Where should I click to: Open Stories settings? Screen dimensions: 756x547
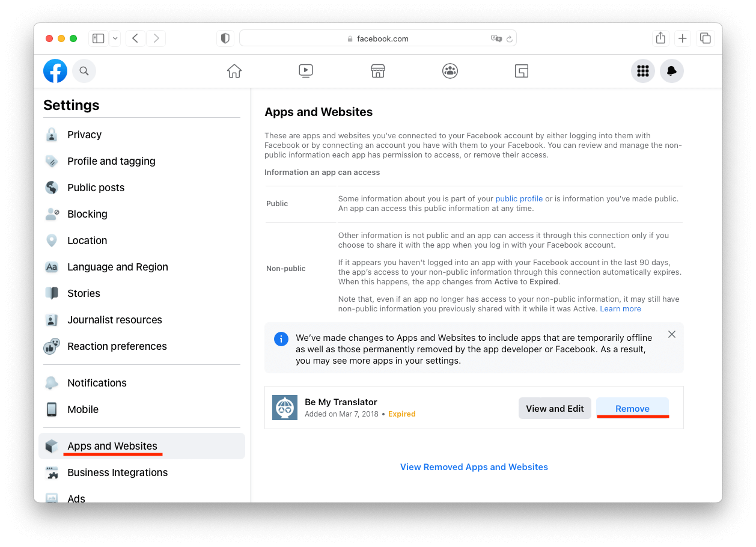point(142,293)
